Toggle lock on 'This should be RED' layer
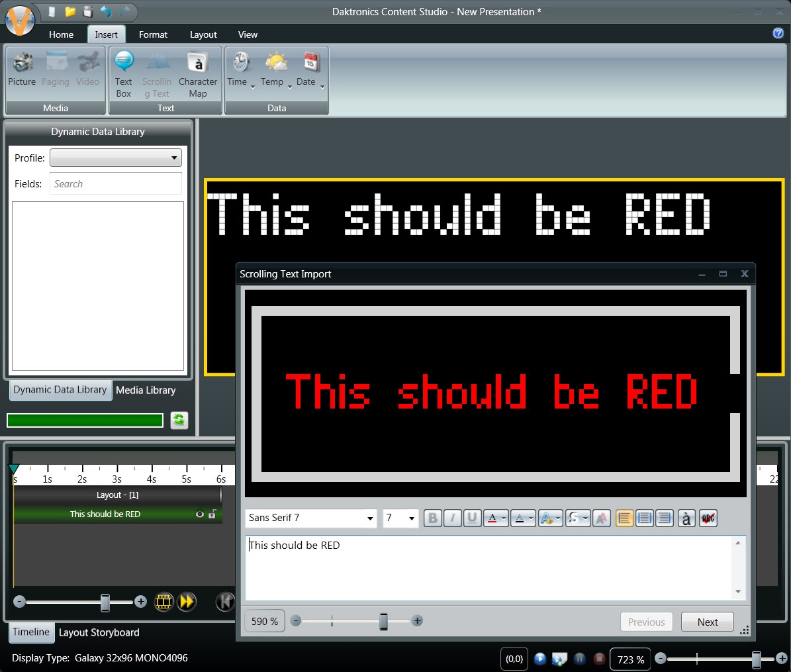Screen dimensions: 791x672 click(x=212, y=514)
